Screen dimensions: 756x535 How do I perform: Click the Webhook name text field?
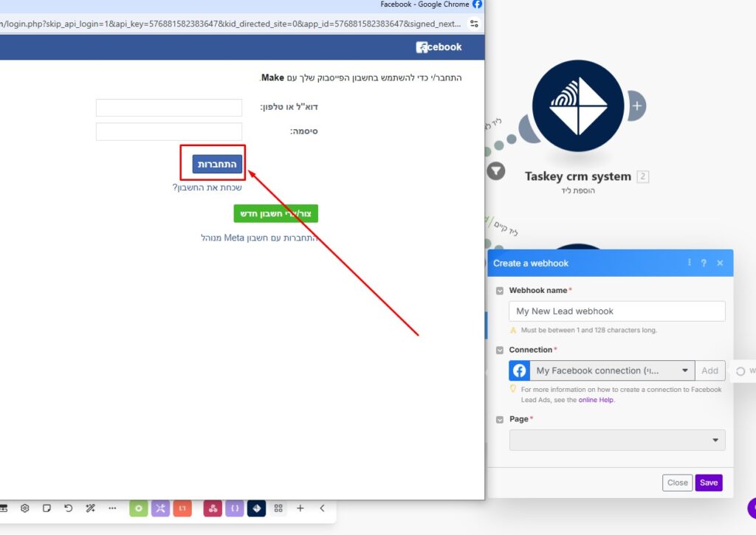(x=617, y=311)
